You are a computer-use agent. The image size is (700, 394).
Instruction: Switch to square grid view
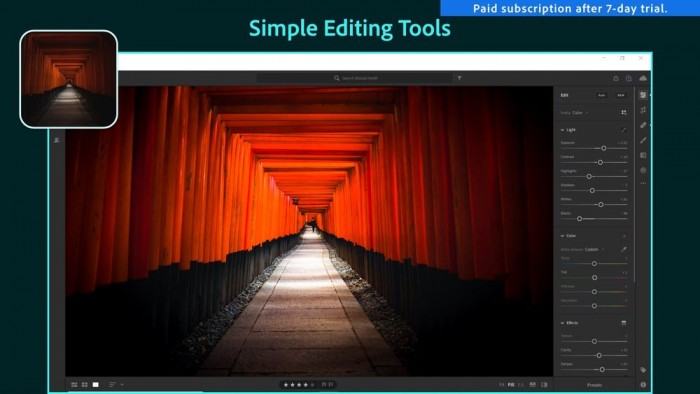coord(85,385)
